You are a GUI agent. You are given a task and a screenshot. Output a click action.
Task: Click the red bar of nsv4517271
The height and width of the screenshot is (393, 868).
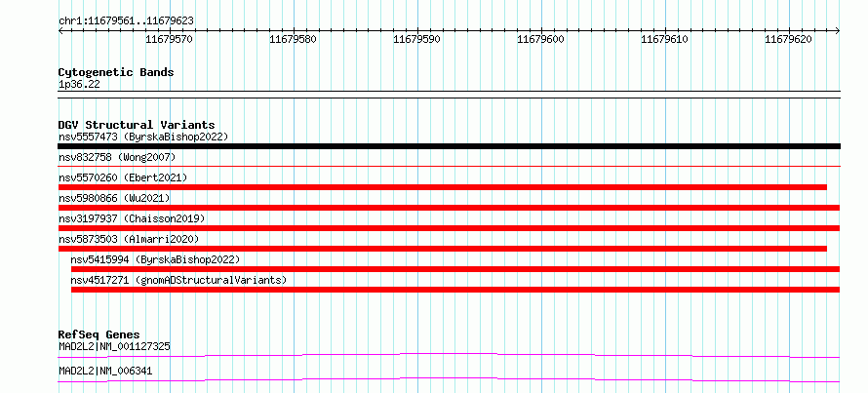pyautogui.click(x=455, y=290)
